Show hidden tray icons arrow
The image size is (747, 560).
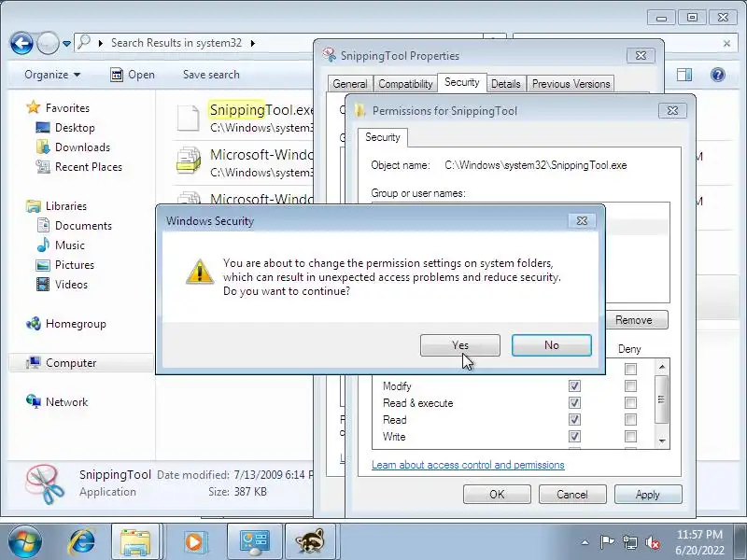[x=585, y=542]
